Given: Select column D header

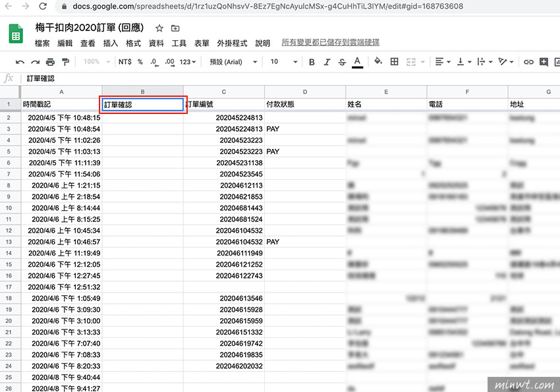Looking at the screenshot, I should (x=304, y=92).
